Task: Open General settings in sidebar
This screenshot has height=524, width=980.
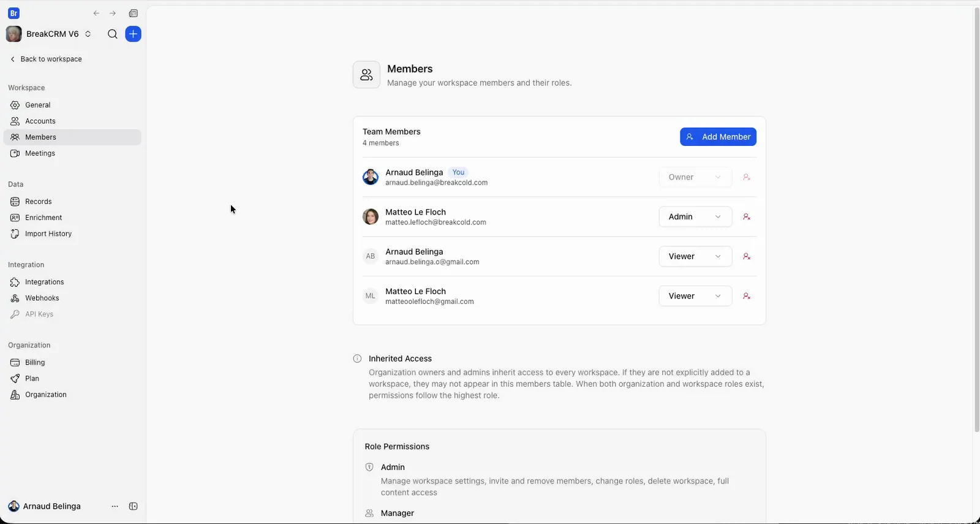Action: pos(72,105)
